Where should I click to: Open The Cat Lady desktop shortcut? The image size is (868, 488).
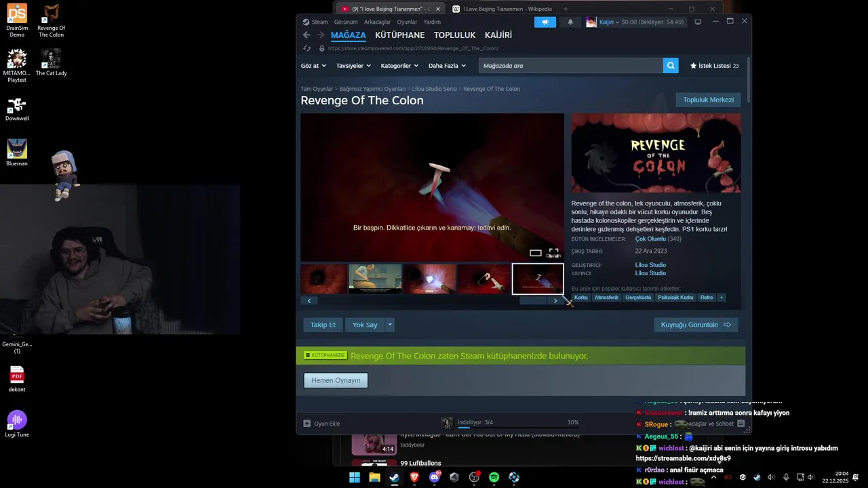point(51,62)
